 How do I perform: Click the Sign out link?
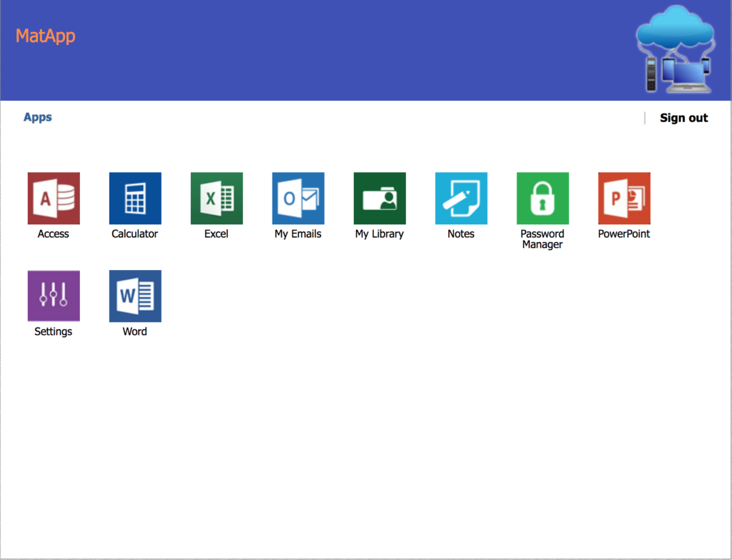[x=684, y=118]
